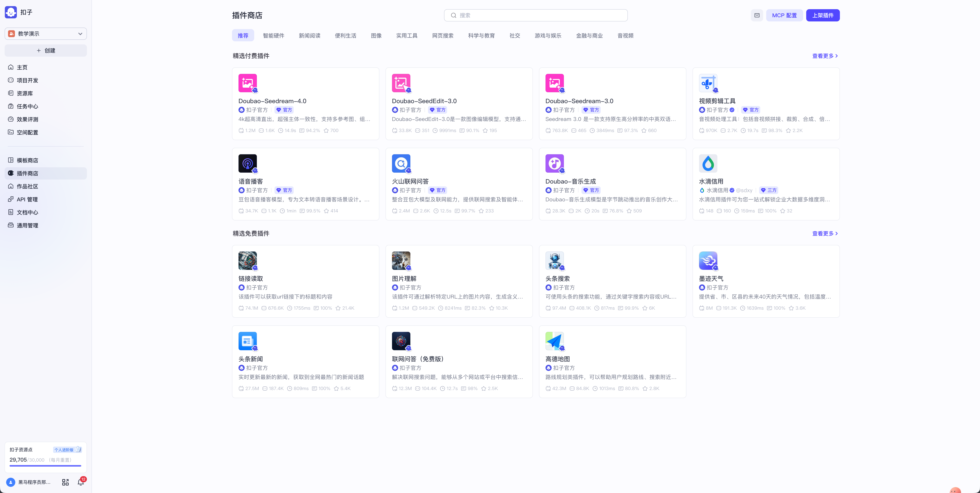This screenshot has height=493, width=980.
Task: Open the 高德地图 plugin icon
Action: tap(554, 341)
